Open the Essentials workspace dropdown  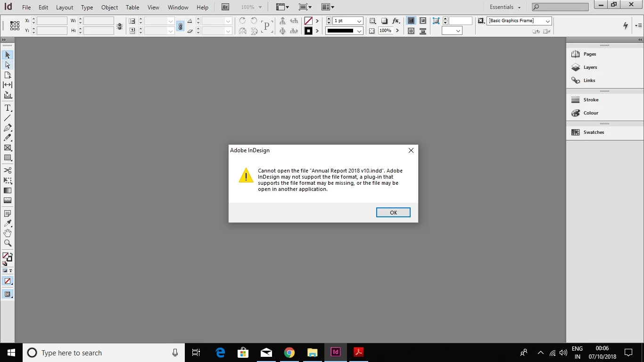(505, 7)
